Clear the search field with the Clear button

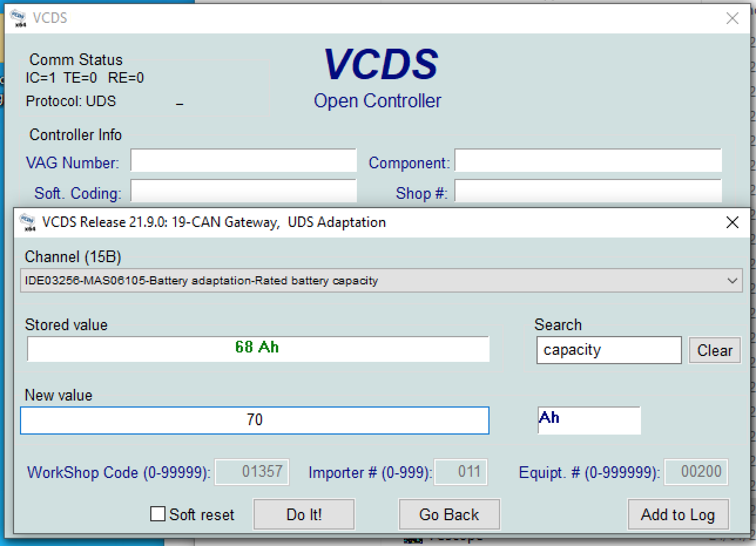[x=714, y=350]
